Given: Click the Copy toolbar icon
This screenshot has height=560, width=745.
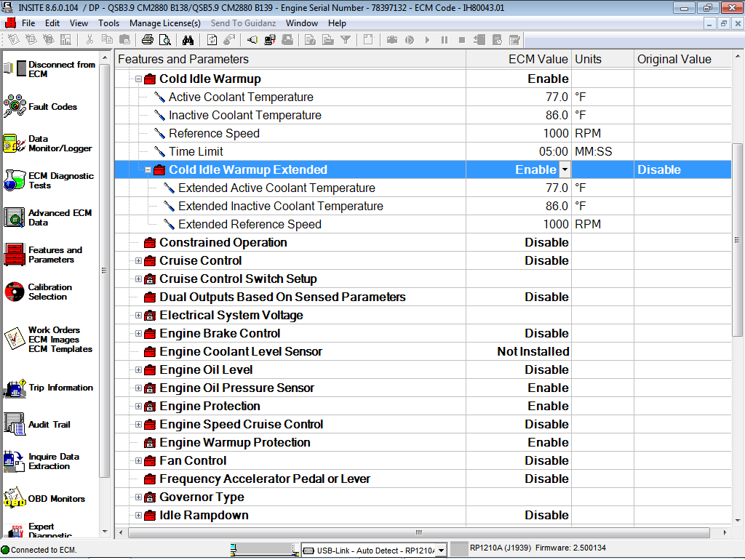Looking at the screenshot, I should (x=108, y=40).
